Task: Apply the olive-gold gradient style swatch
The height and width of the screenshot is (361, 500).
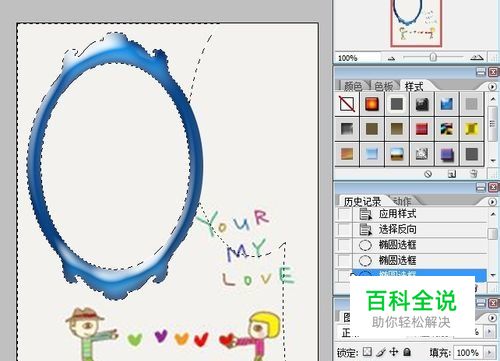Action: click(x=397, y=129)
